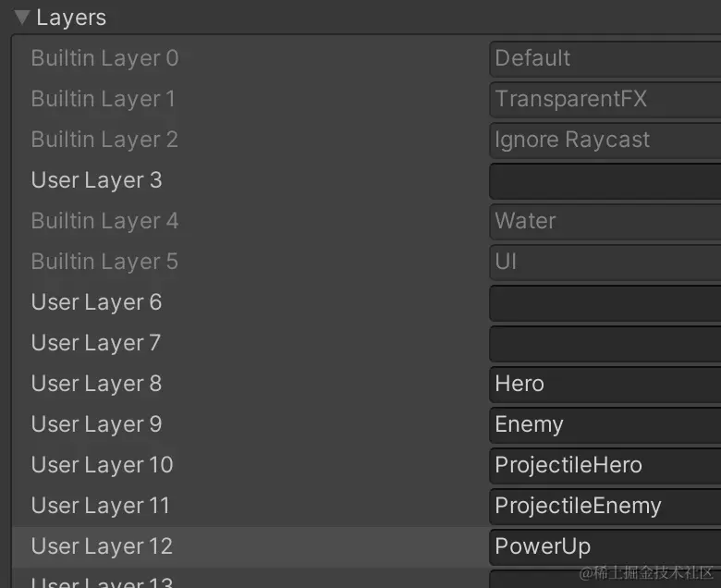This screenshot has height=588, width=721.
Task: Collapse the Layers foldout triangle
Action: pos(22,18)
